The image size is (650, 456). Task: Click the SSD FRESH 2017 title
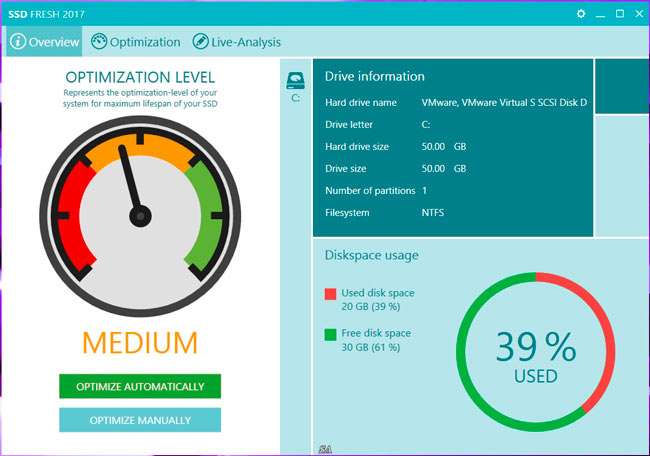point(46,14)
